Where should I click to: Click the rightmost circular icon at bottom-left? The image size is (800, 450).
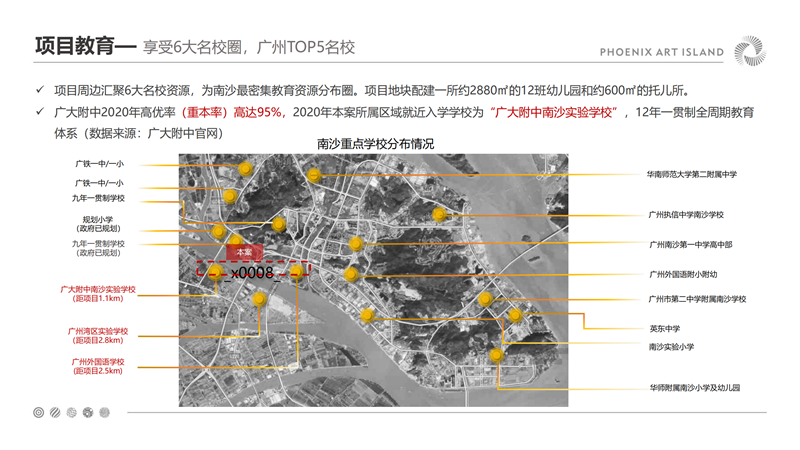105,412
